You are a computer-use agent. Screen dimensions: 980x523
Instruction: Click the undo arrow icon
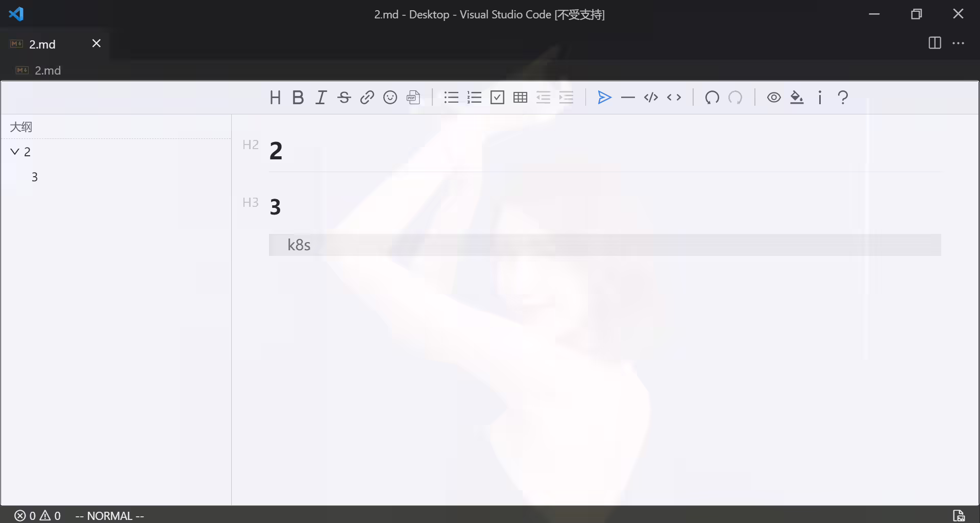[712, 98]
